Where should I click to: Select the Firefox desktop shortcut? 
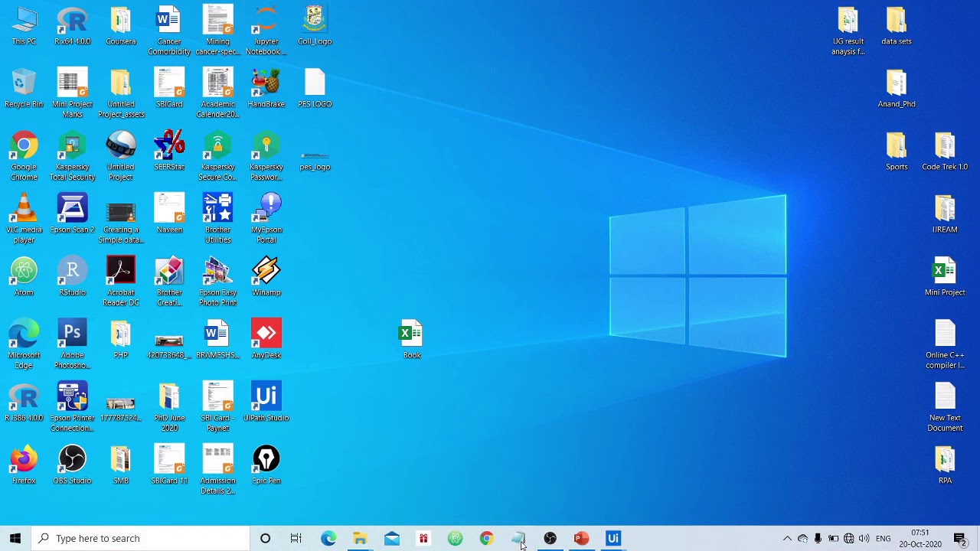(24, 466)
